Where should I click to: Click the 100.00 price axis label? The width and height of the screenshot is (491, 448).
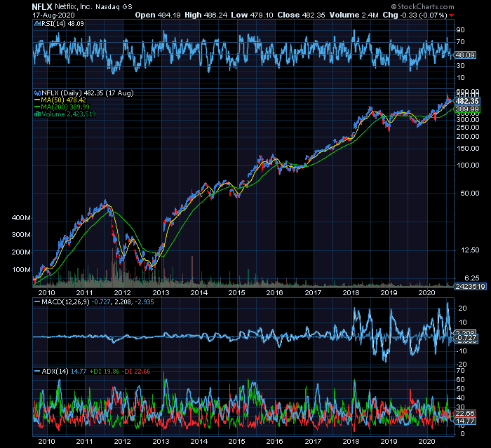(x=468, y=165)
